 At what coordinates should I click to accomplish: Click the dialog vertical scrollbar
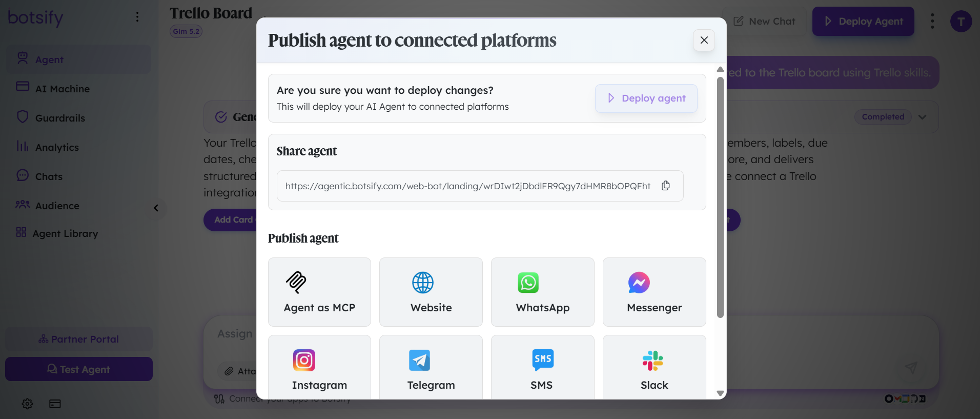point(720,197)
